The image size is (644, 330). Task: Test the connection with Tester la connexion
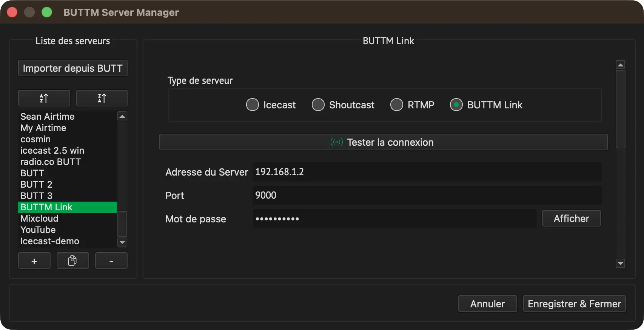(384, 142)
